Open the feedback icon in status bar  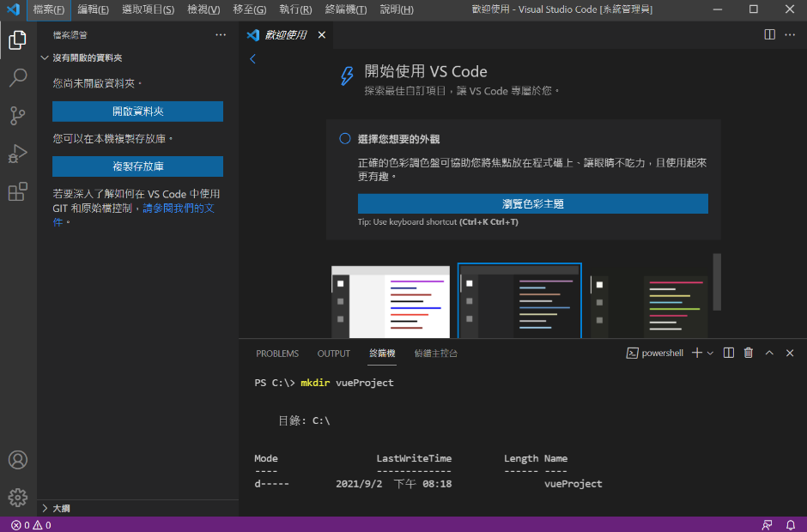point(767,525)
